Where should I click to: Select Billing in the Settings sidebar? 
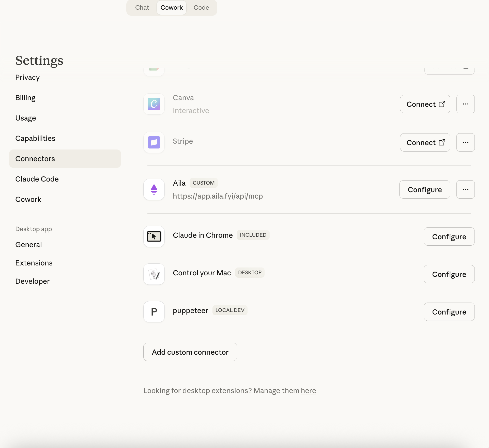coord(25,98)
